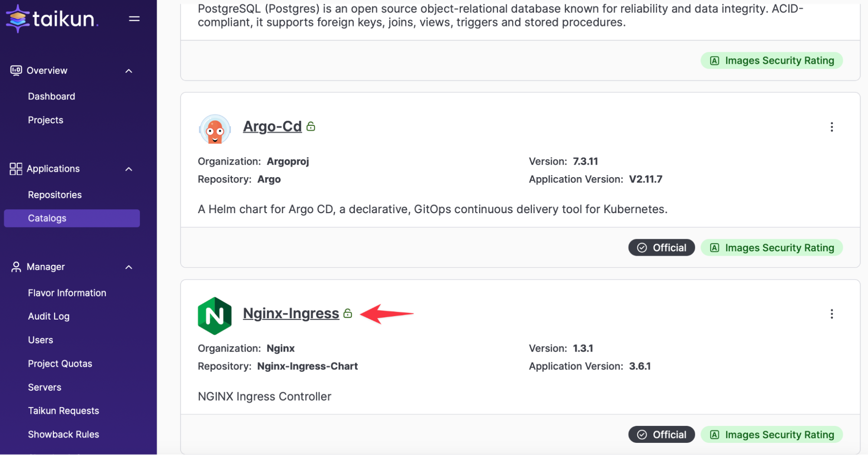Click the Nginx-Ingress version 1.3.1 text
868x455 pixels.
[583, 348]
